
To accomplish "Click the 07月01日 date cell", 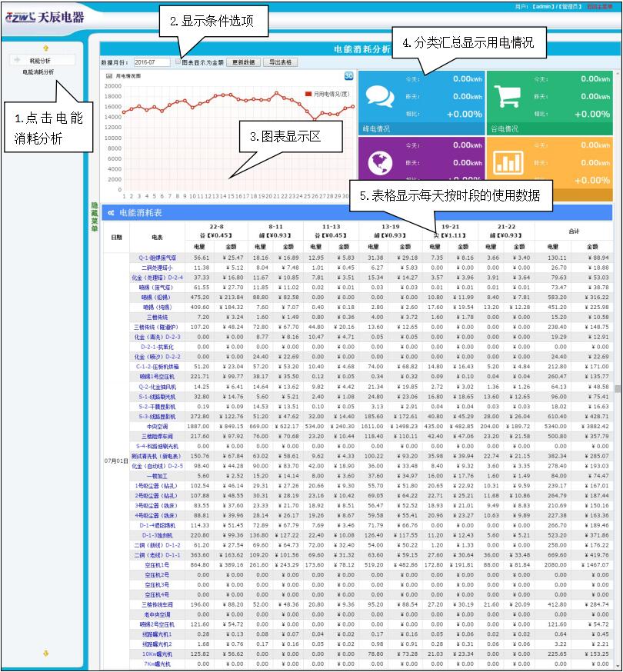I will point(116,461).
